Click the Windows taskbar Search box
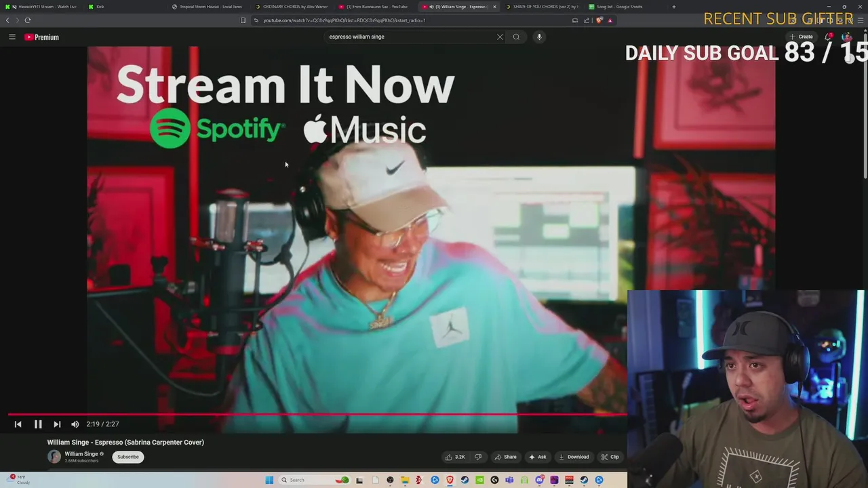This screenshot has width=868, height=488. point(315,480)
